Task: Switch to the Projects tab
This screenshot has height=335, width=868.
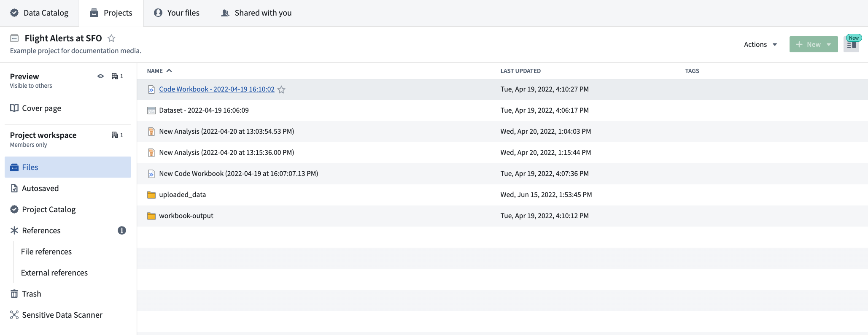Action: click(x=111, y=13)
